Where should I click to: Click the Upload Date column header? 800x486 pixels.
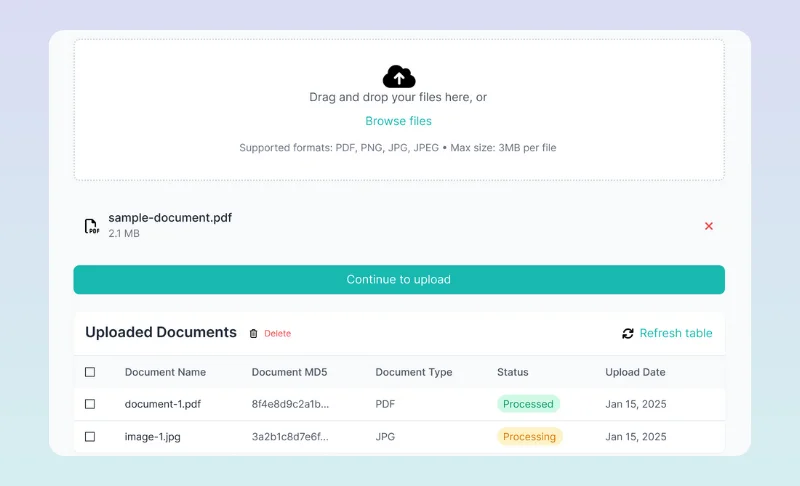635,372
